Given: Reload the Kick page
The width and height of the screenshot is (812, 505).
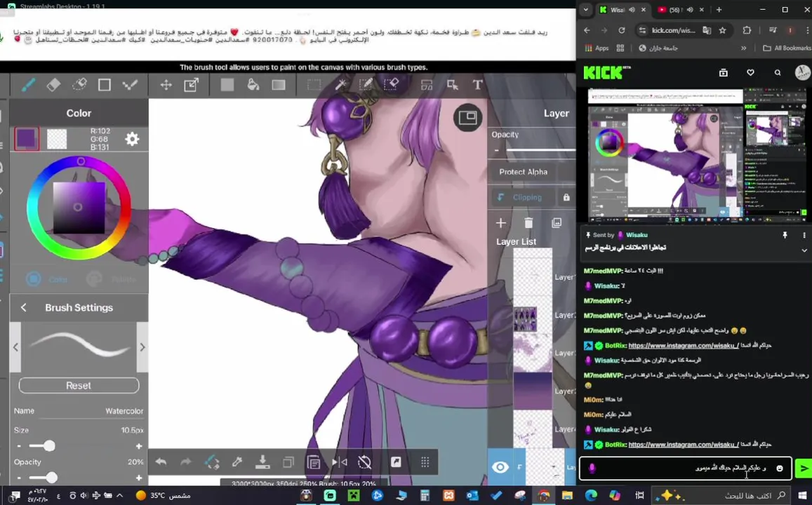Looking at the screenshot, I should (622, 31).
